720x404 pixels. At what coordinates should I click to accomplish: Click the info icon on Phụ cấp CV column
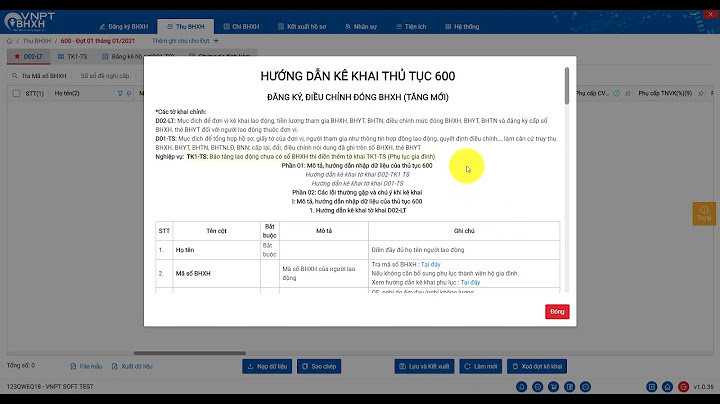click(x=617, y=93)
